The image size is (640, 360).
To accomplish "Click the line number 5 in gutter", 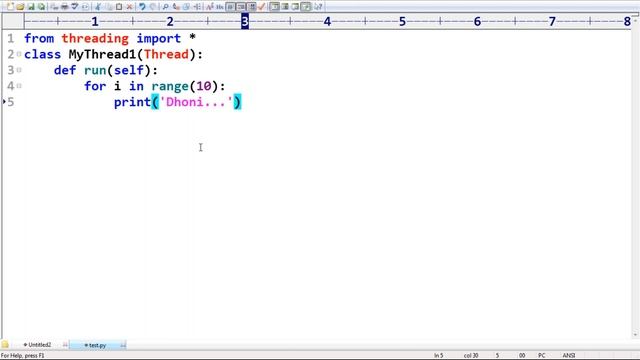I will click(x=11, y=102).
